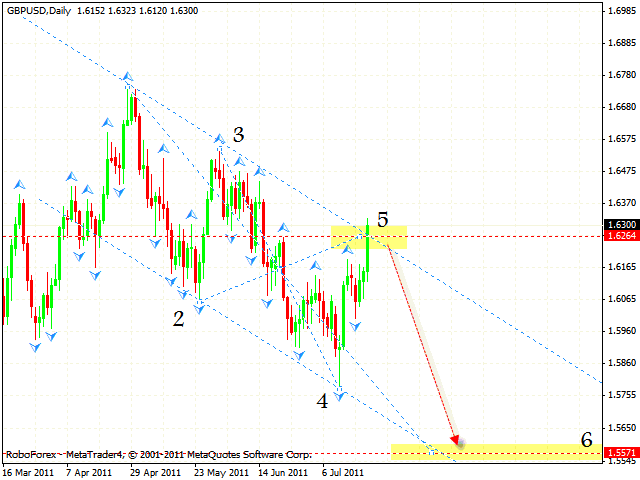Click the 1.6985 price axis value

click(x=622, y=11)
